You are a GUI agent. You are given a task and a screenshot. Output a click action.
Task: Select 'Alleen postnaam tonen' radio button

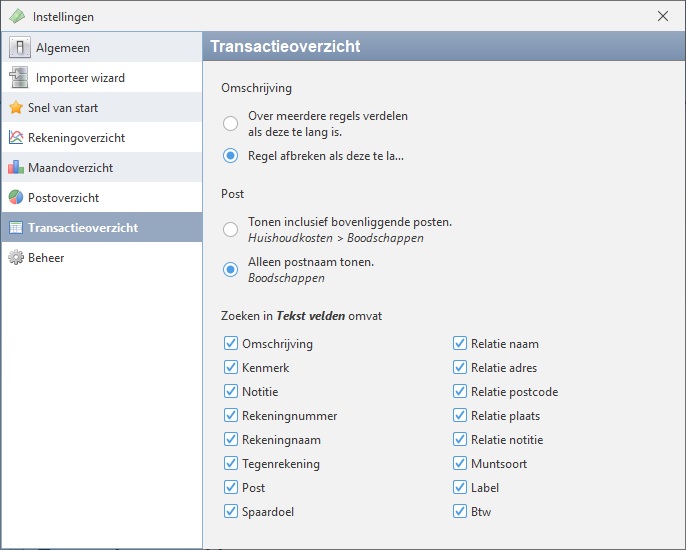231,270
